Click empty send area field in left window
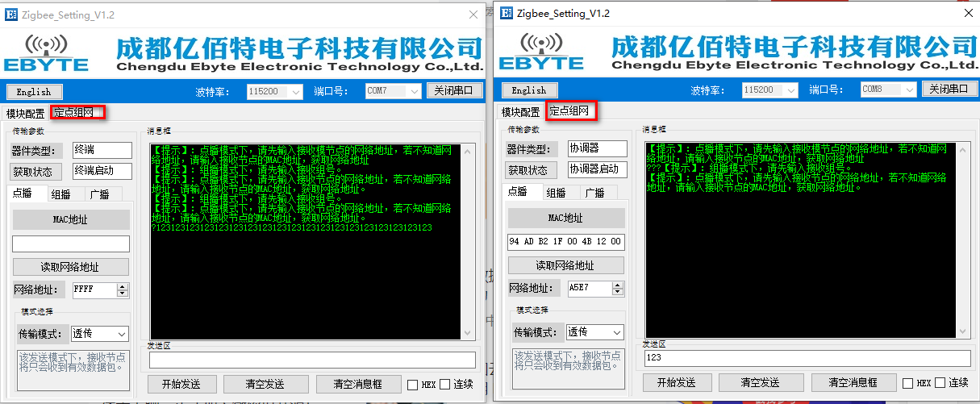 (x=313, y=360)
